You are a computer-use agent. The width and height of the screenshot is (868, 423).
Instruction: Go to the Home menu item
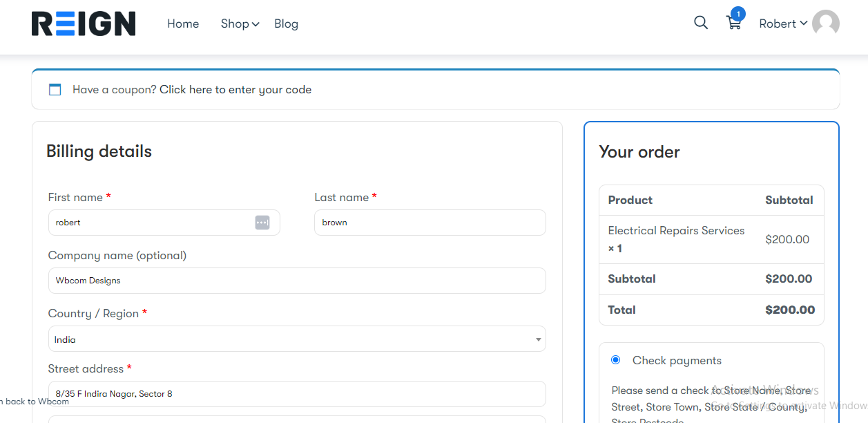pos(183,23)
